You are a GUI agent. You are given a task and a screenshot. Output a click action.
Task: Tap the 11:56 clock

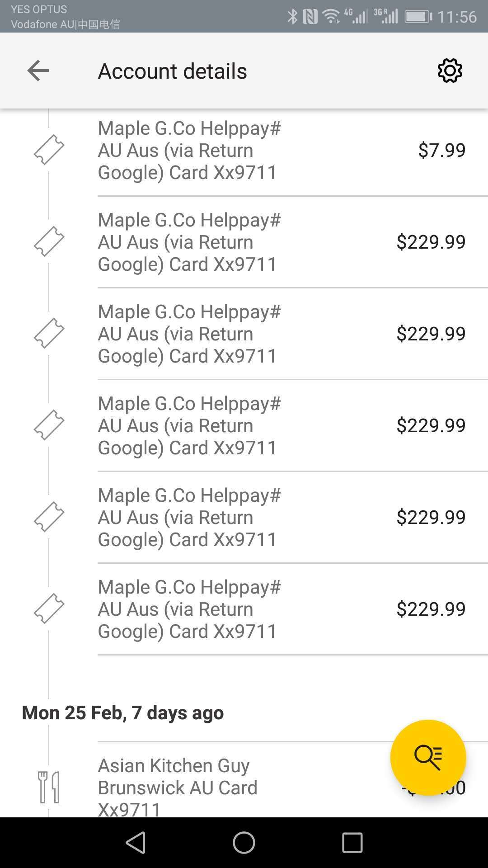(x=457, y=17)
